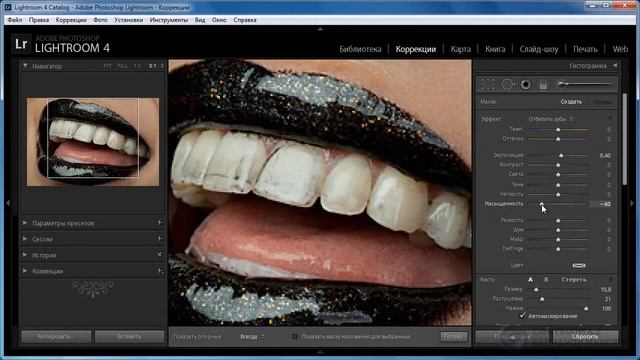Switch to Карта module
This screenshot has width=640, height=360.
click(460, 49)
